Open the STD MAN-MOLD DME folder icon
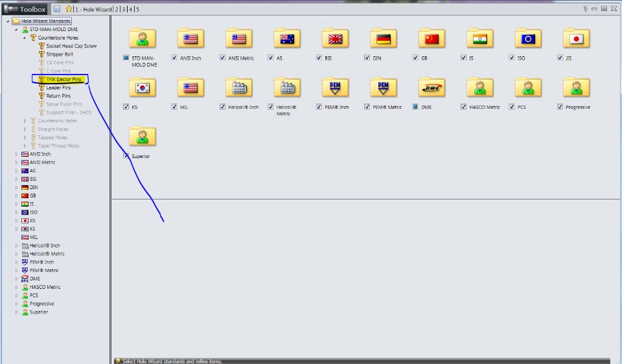This screenshot has width=622, height=364. pyautogui.click(x=143, y=38)
